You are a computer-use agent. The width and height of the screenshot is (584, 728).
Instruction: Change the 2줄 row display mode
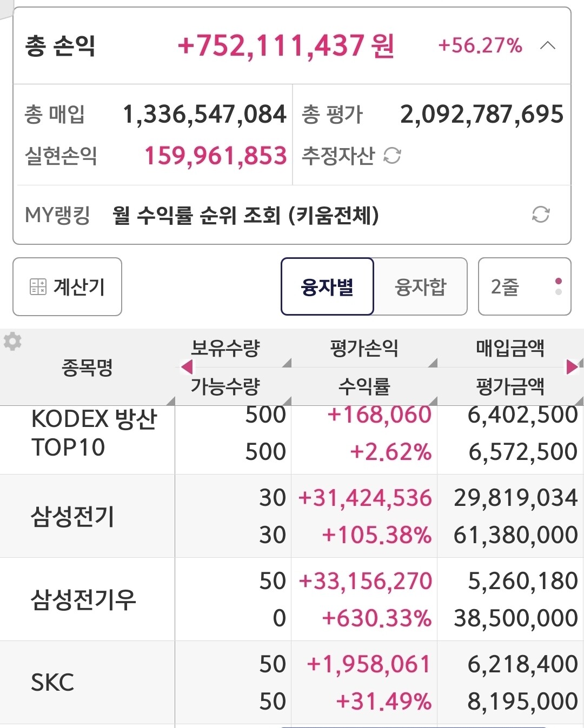(x=525, y=286)
